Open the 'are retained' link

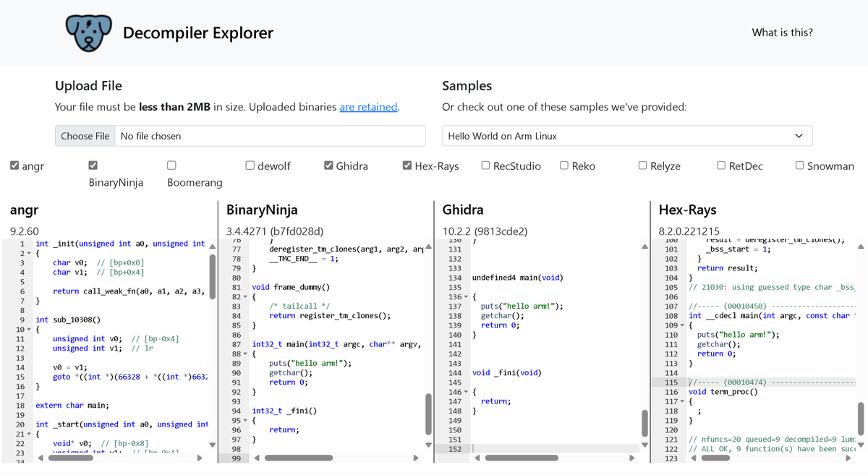click(x=368, y=107)
